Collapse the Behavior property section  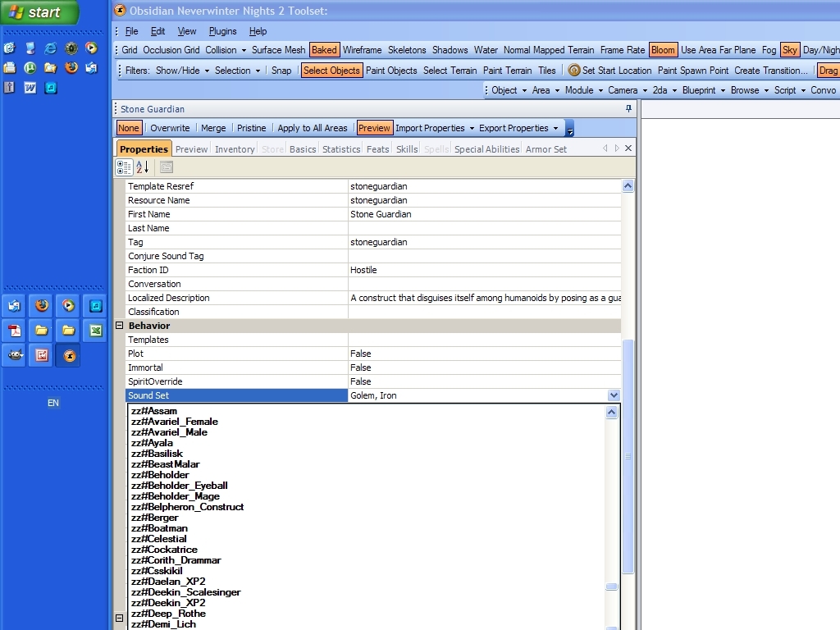pos(119,326)
